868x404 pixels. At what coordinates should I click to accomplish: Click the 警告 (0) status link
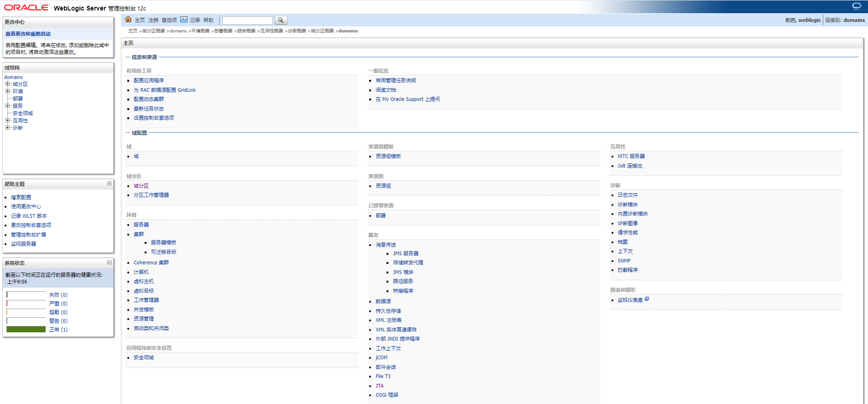tap(58, 321)
